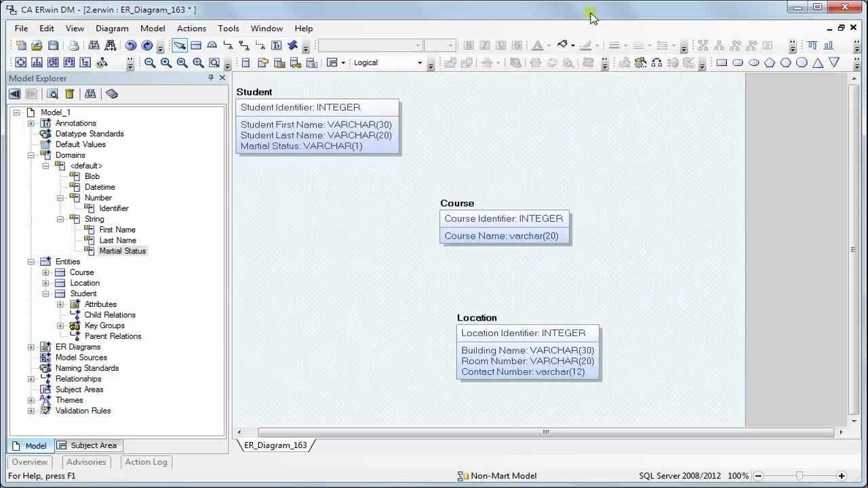Expand the Location entity node
The height and width of the screenshot is (488, 868).
tap(45, 283)
